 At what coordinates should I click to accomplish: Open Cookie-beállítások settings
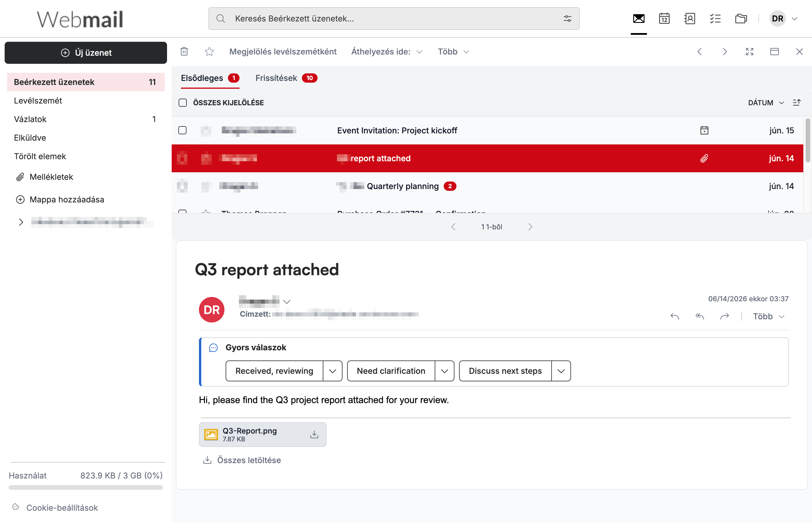click(x=55, y=507)
